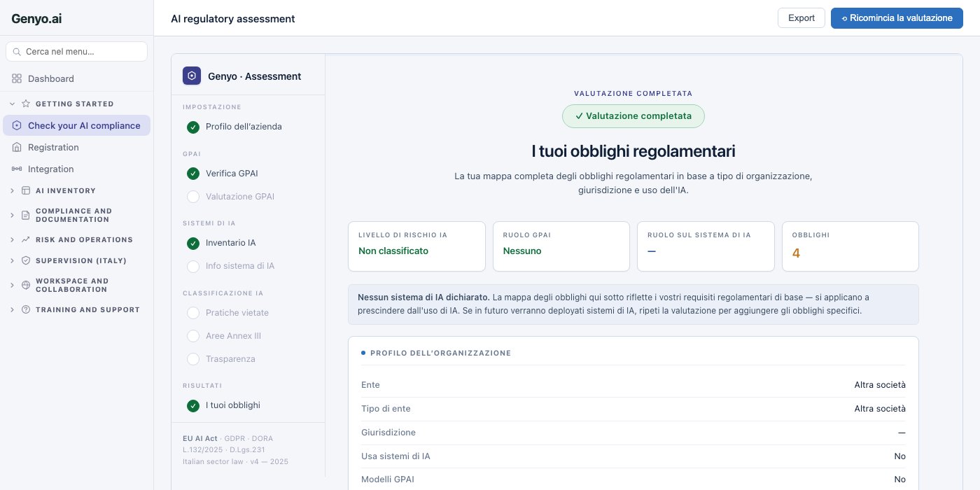Click the Supervision (Italy) shield icon
This screenshot has height=490, width=980.
[26, 260]
